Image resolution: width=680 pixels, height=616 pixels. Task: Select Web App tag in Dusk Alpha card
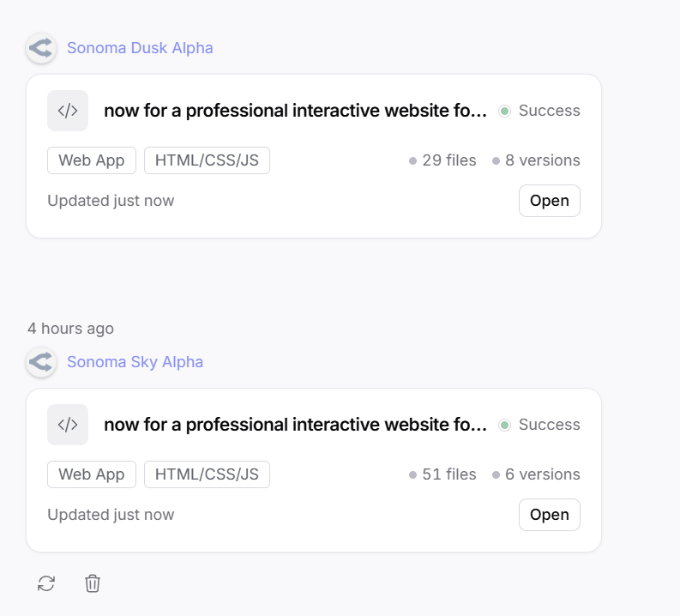[92, 160]
